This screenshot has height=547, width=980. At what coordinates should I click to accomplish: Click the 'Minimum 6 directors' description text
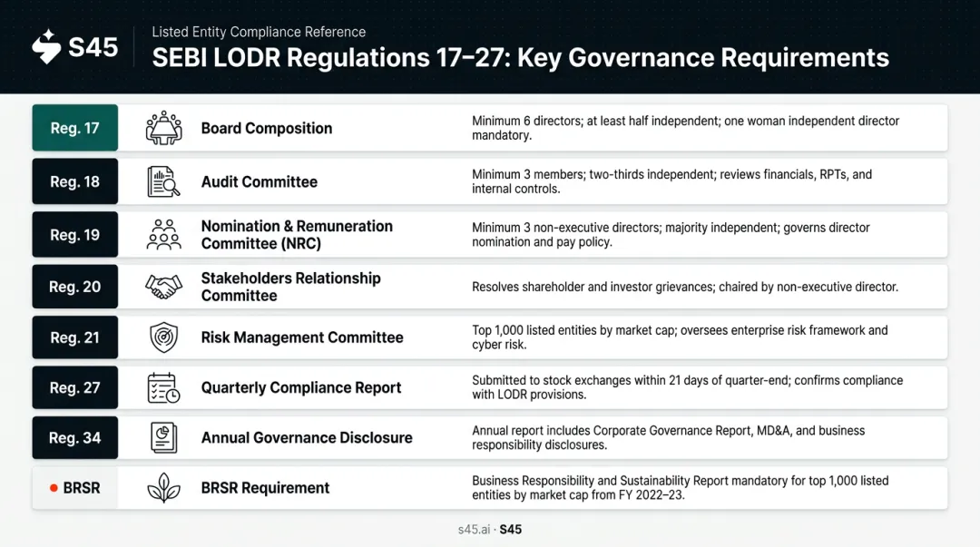686,128
